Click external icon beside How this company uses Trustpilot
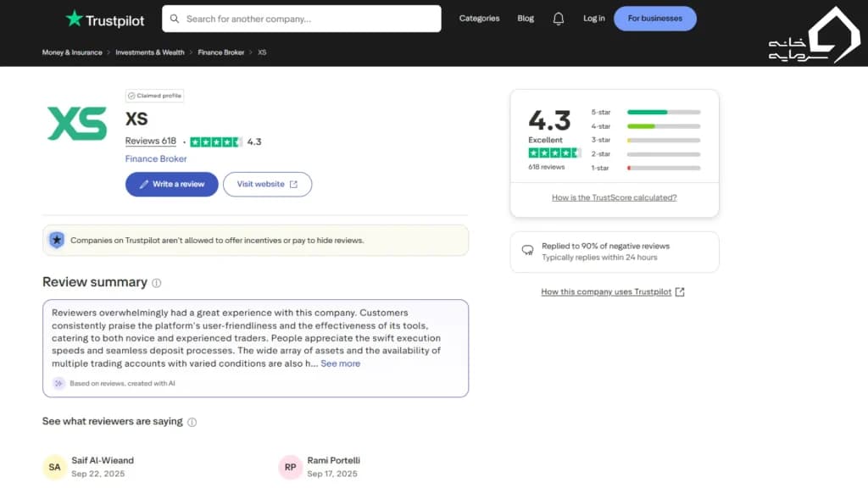Screen dimensions: 868x488 680,292
